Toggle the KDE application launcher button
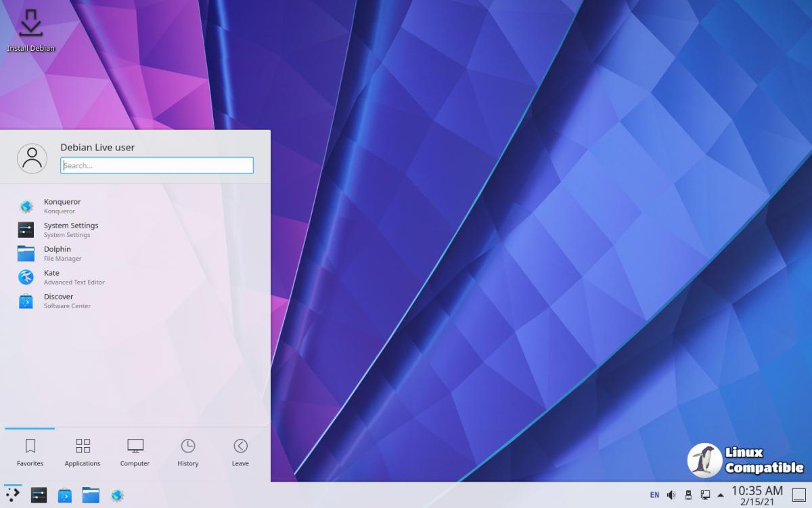Screen dimensions: 812x508 (x=13, y=495)
